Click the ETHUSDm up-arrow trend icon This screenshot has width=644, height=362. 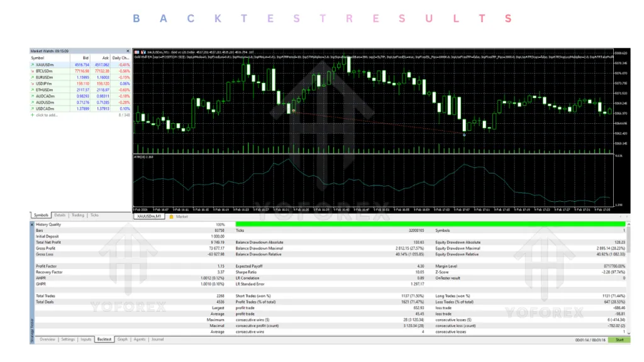[x=33, y=90]
